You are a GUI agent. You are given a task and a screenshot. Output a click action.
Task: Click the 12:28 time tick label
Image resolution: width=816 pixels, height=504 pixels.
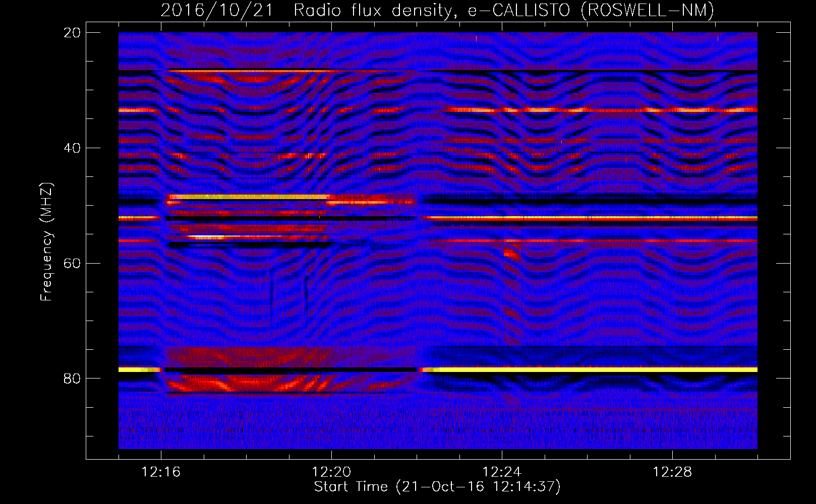pos(672,472)
